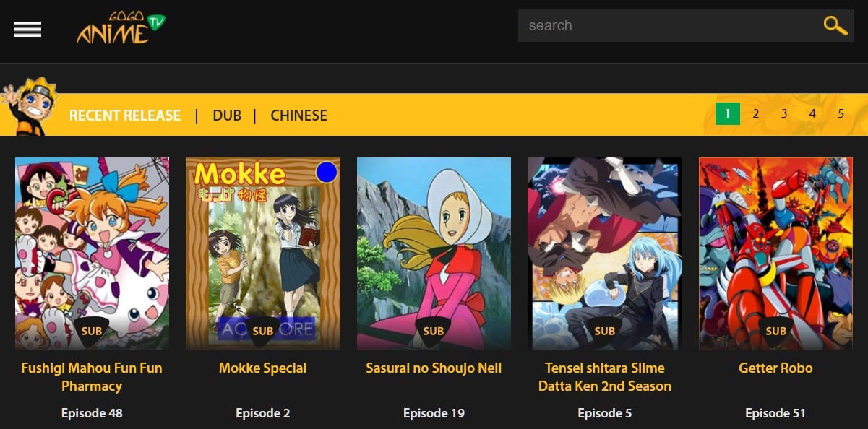This screenshot has width=868, height=429.
Task: Click the yellow magnifier search icon
Action: pos(835,25)
